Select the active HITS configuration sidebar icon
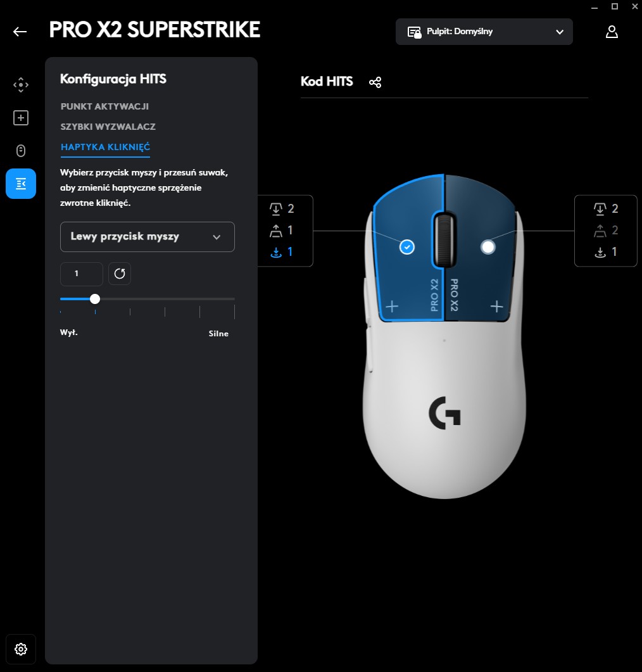Screen dimensions: 642x672 click(20, 184)
